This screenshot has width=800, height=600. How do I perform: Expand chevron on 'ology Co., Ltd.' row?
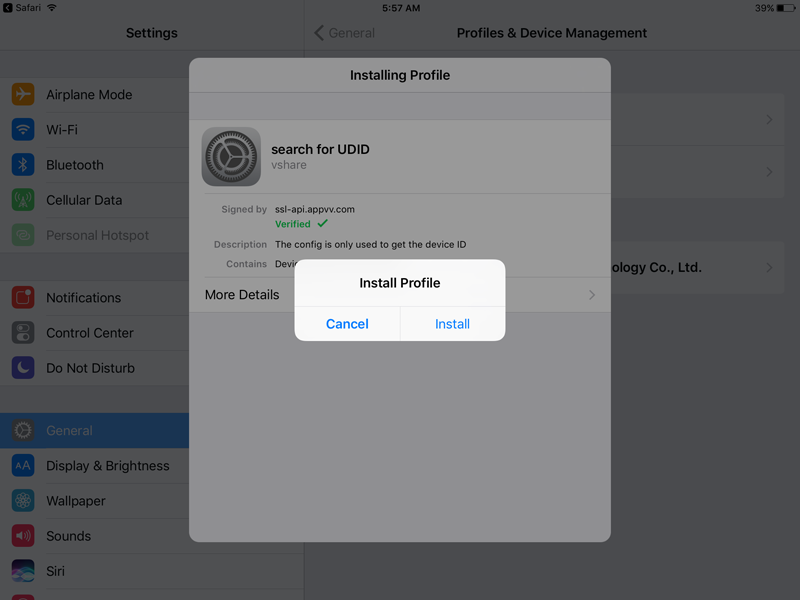[769, 267]
